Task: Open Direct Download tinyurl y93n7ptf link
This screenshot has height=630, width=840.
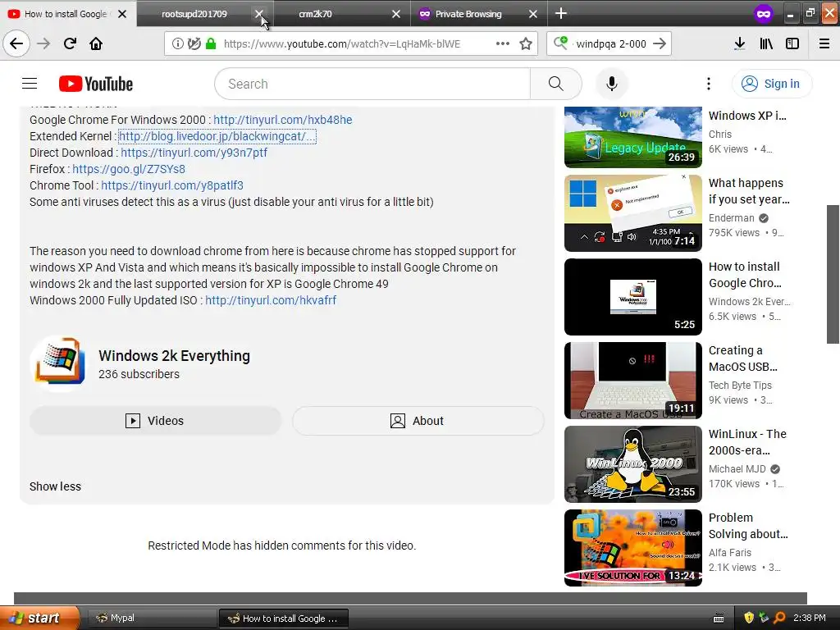Action: [x=194, y=153]
